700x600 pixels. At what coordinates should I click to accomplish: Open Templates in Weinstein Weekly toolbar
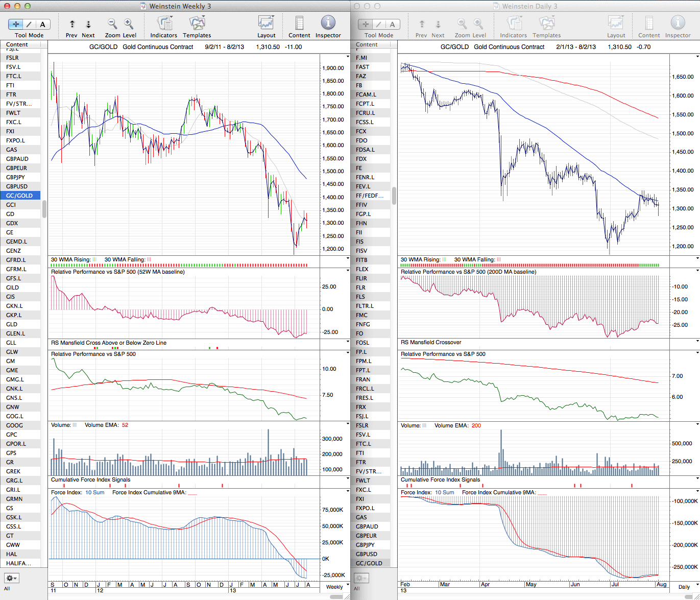pyautogui.click(x=197, y=23)
